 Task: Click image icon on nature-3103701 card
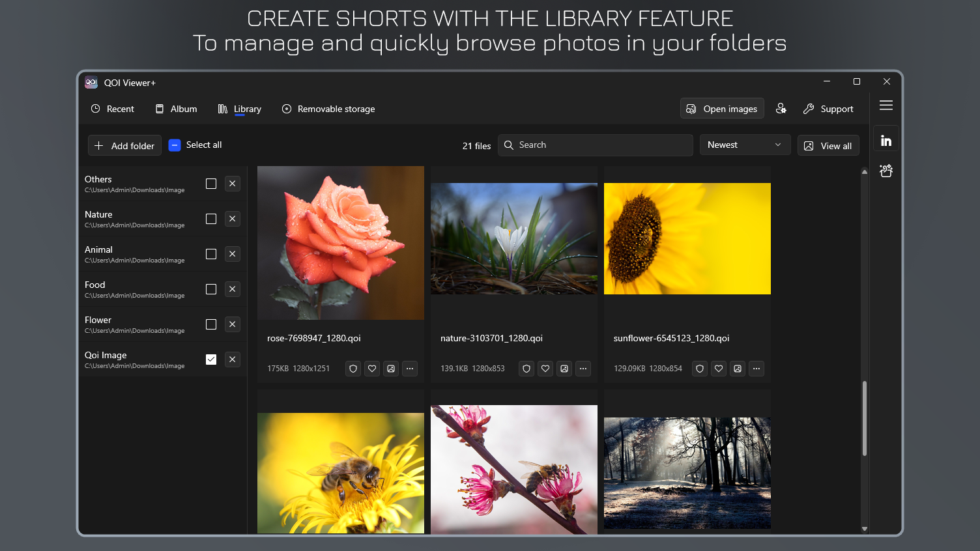[x=564, y=369]
